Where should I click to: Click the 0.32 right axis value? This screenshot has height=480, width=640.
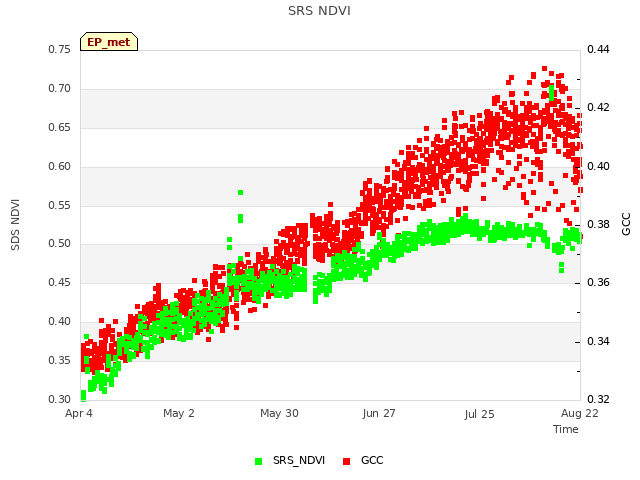598,399
